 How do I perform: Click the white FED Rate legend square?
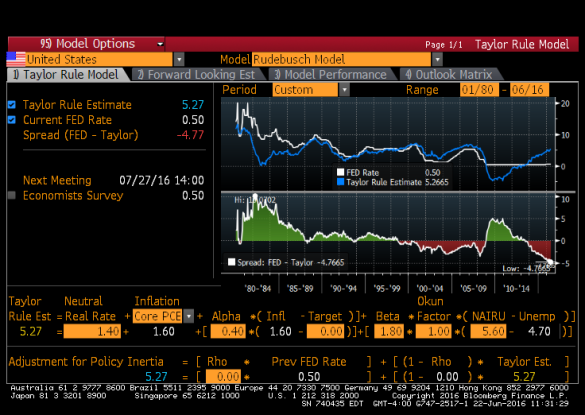tap(340, 172)
